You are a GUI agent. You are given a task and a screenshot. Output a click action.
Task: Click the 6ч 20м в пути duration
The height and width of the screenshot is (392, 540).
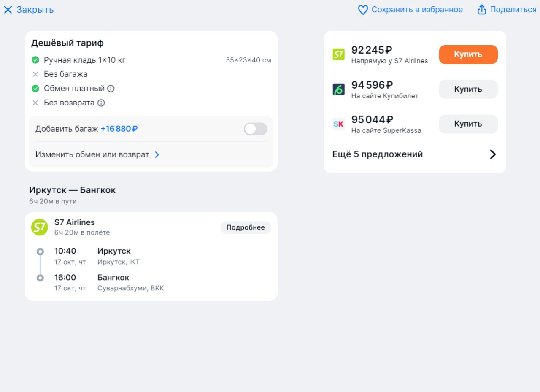[x=53, y=201]
